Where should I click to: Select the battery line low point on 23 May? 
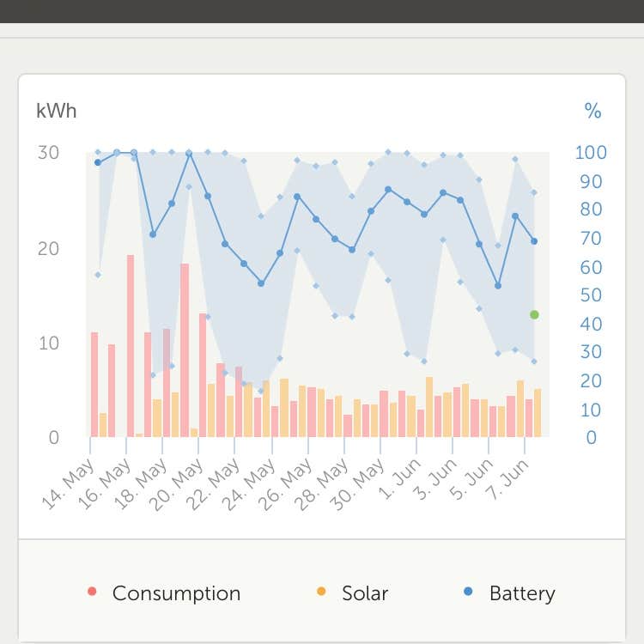(x=261, y=283)
